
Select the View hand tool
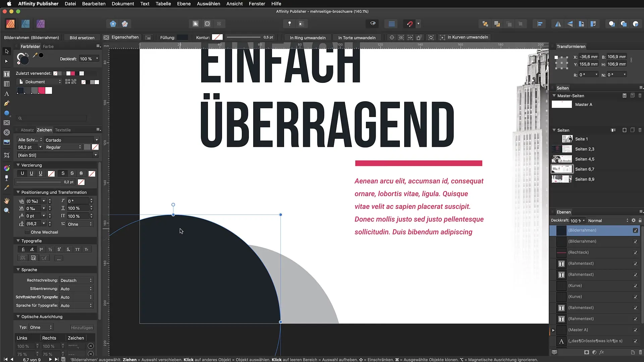pos(6,201)
